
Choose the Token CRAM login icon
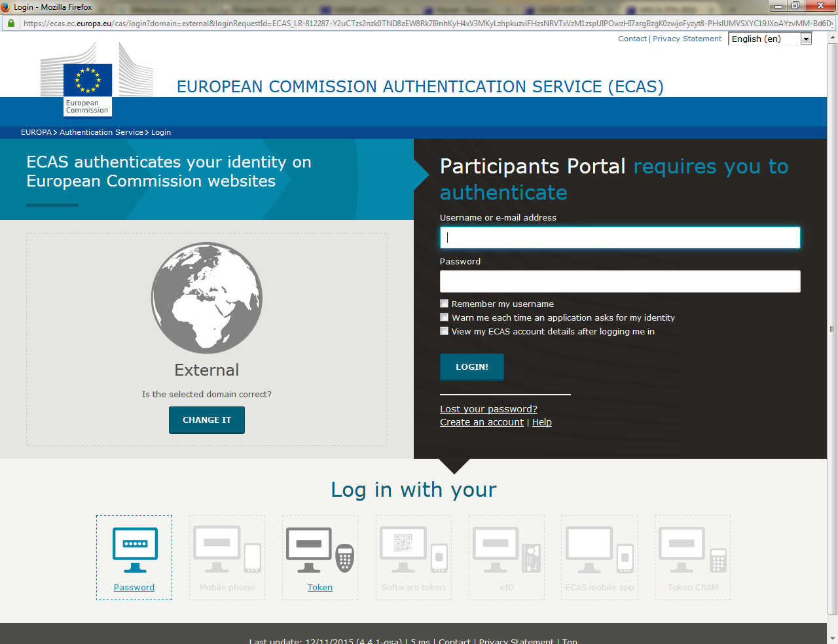(693, 550)
